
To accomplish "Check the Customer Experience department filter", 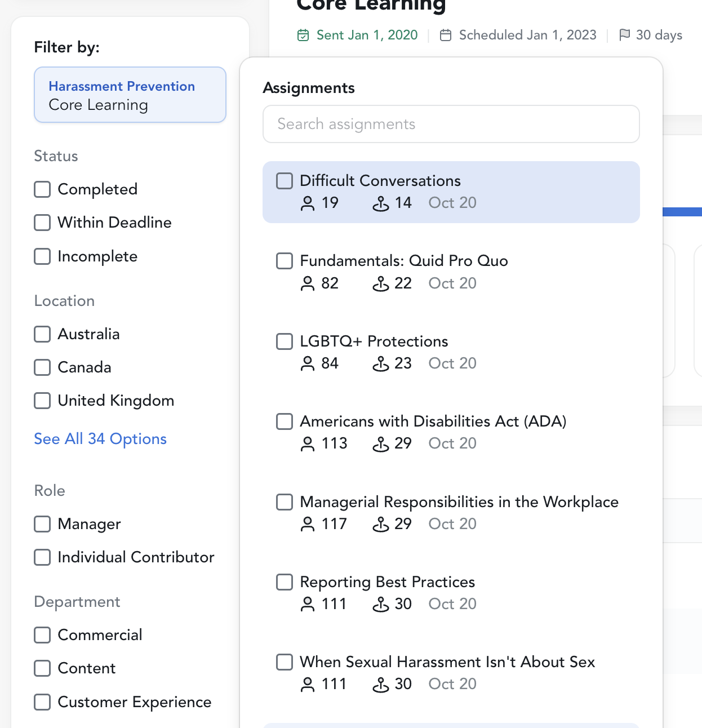I will pyautogui.click(x=42, y=702).
